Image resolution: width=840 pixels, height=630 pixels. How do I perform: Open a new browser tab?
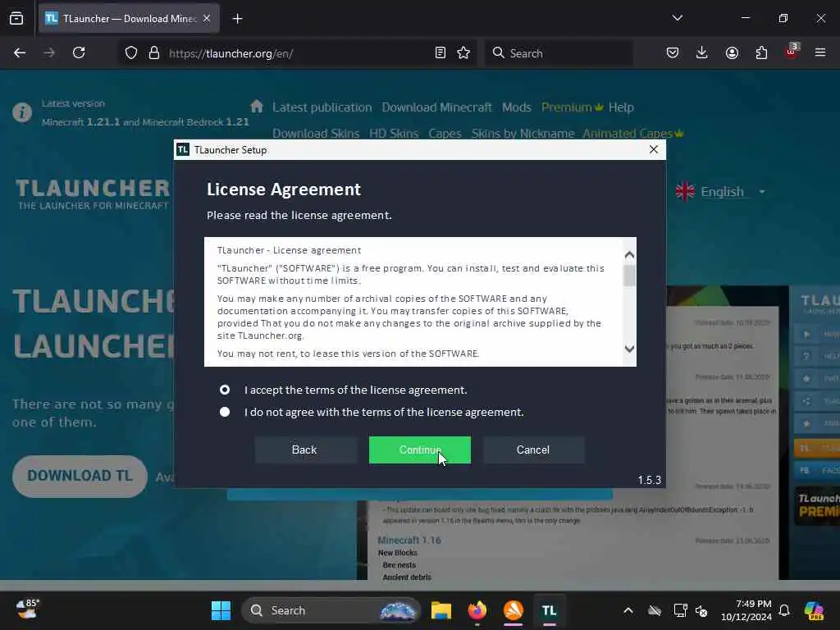[237, 19]
